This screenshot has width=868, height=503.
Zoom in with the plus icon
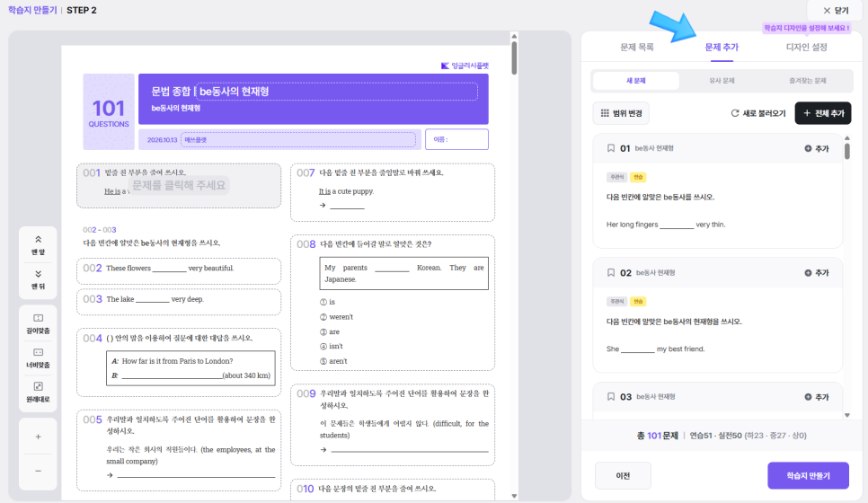point(39,437)
